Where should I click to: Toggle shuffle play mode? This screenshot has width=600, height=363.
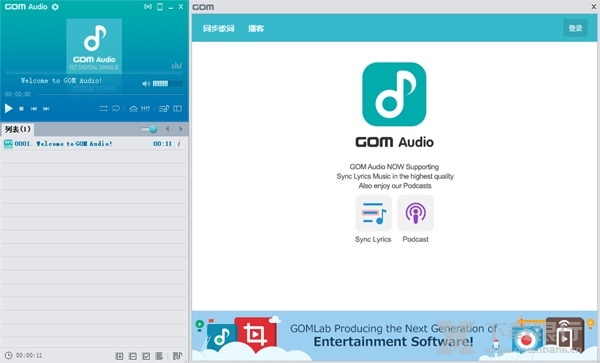tap(103, 109)
